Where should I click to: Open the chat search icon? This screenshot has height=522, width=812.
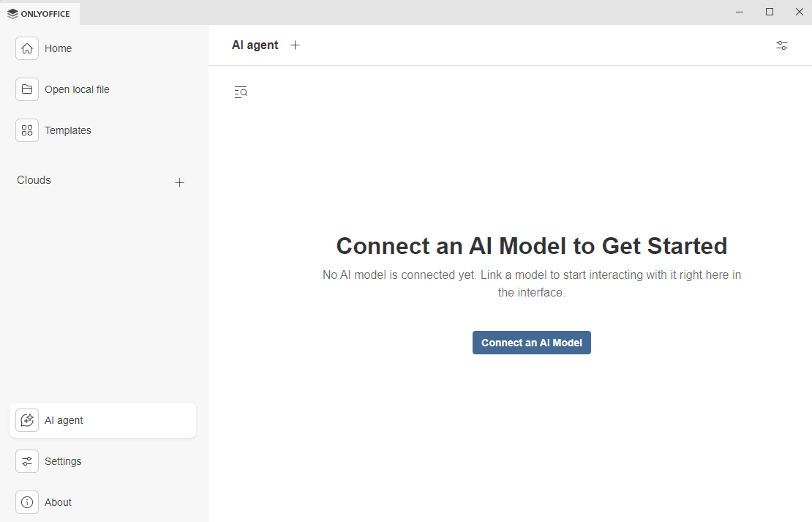pos(241,92)
